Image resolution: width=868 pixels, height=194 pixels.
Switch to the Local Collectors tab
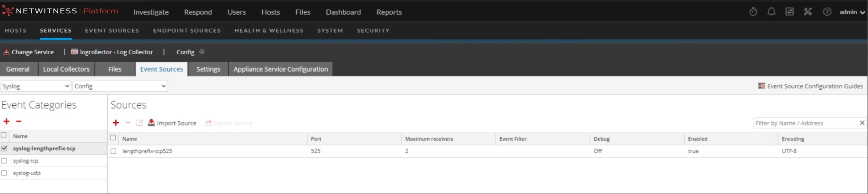(66, 69)
